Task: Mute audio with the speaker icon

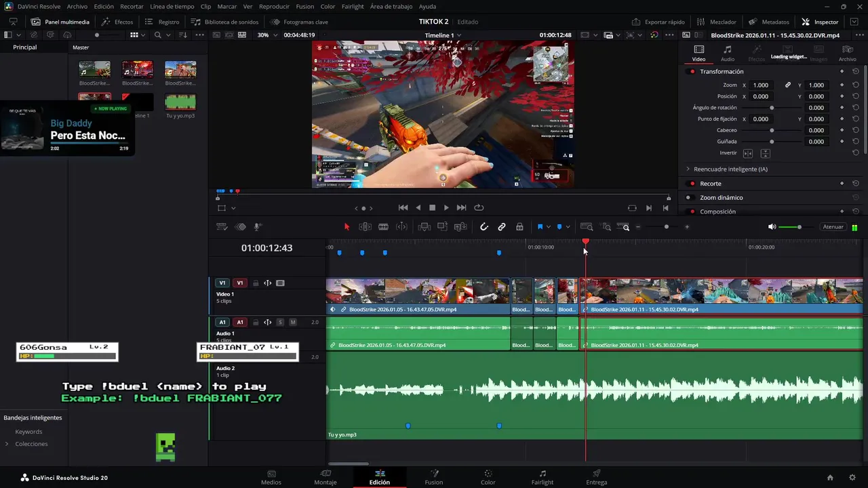Action: (772, 227)
